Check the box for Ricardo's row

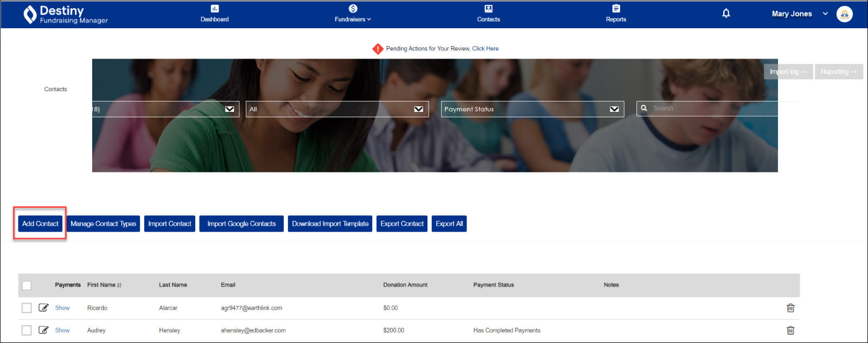click(27, 308)
